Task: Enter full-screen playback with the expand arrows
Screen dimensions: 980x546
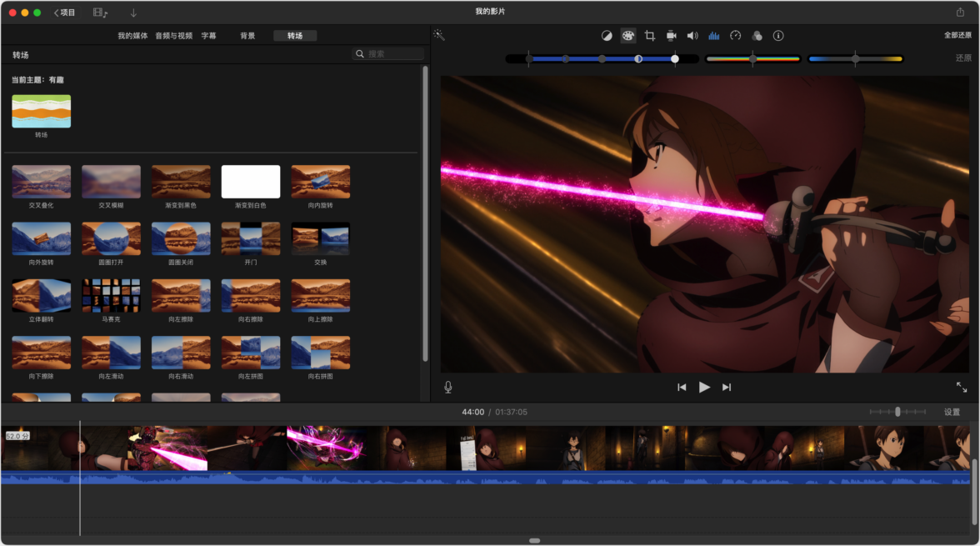Action: [x=962, y=387]
